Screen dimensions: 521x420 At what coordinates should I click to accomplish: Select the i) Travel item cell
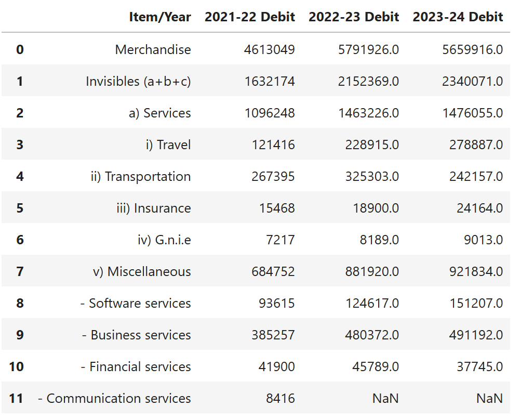(168, 145)
